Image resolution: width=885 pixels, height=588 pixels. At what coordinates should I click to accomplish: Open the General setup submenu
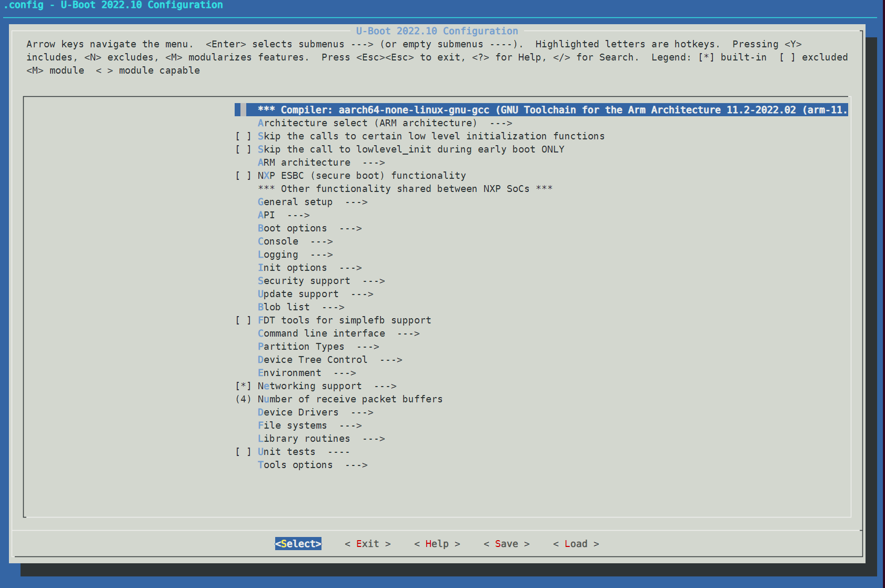tap(313, 202)
